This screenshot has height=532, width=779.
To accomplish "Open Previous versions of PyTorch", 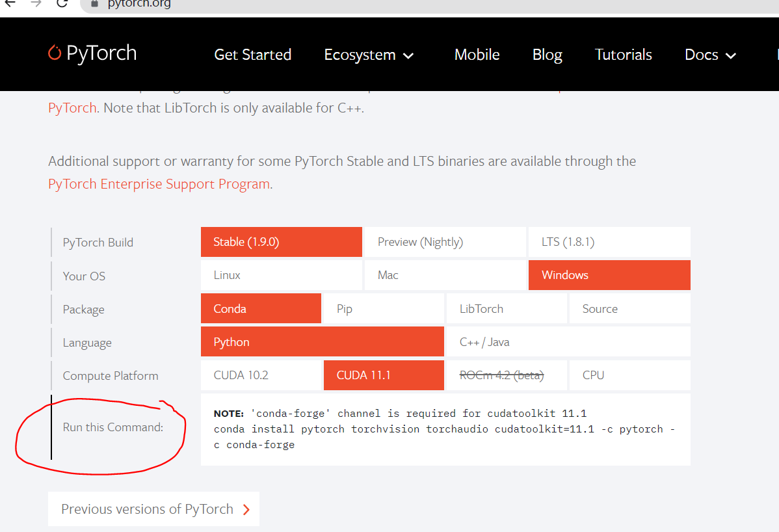I will [153, 509].
